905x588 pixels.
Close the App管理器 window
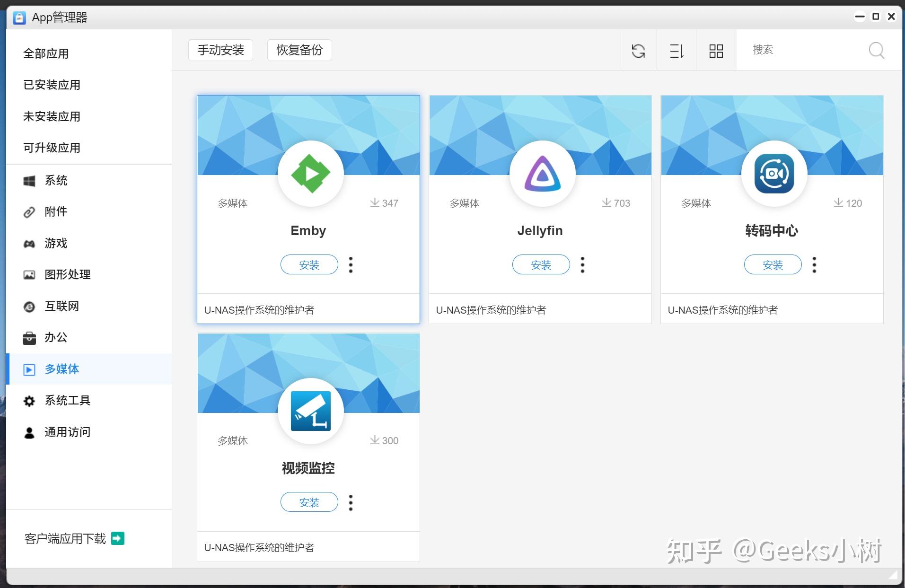(891, 17)
